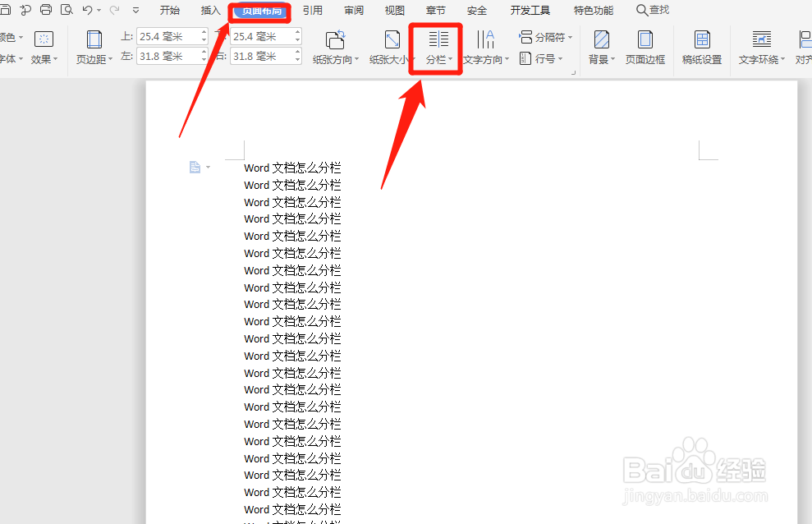Decrease the left margin with down stepper

click(x=204, y=60)
